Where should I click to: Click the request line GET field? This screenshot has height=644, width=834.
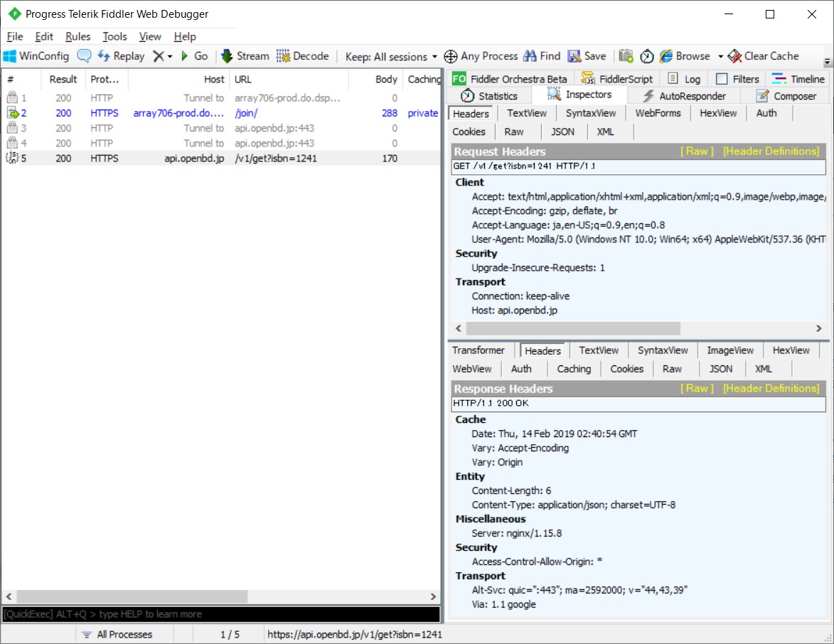(638, 166)
